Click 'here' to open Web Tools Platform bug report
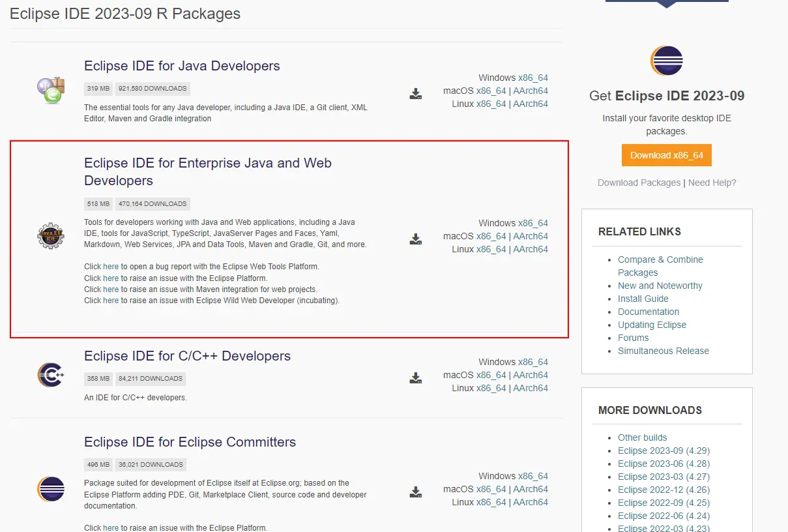The image size is (788, 532). click(111, 267)
